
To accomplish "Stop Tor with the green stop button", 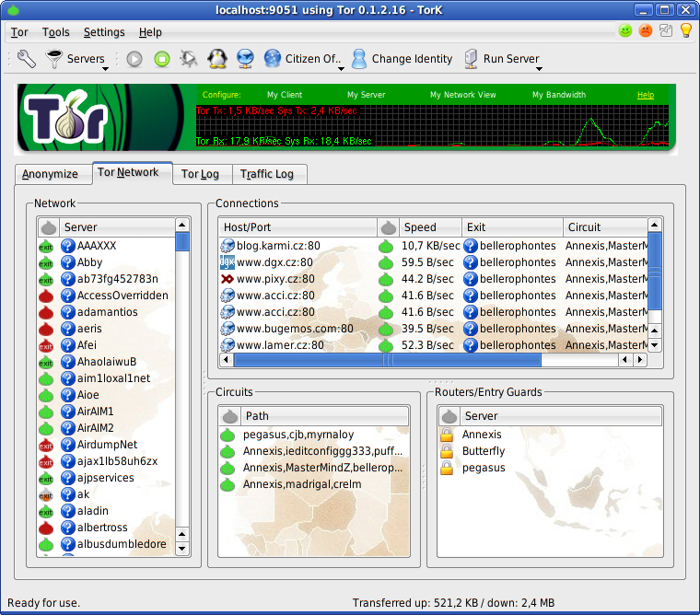I will pyautogui.click(x=162, y=59).
